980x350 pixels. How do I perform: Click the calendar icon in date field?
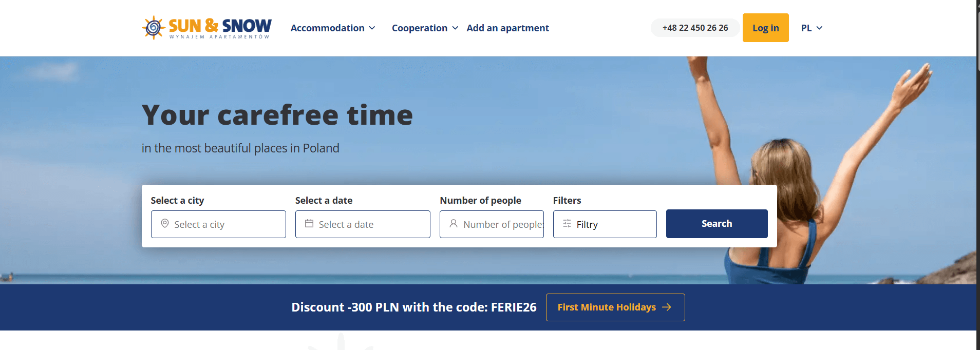309,224
